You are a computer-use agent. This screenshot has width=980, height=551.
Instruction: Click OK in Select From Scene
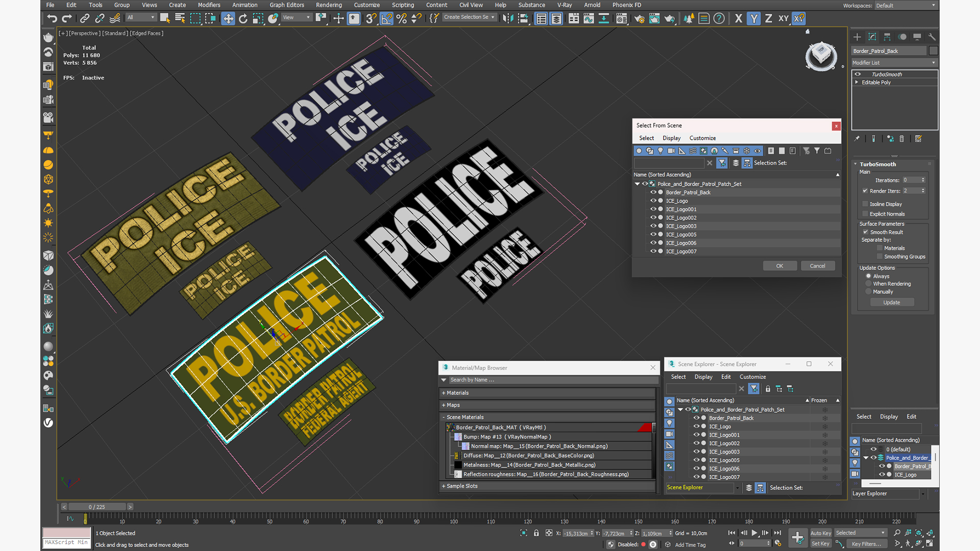tap(779, 266)
